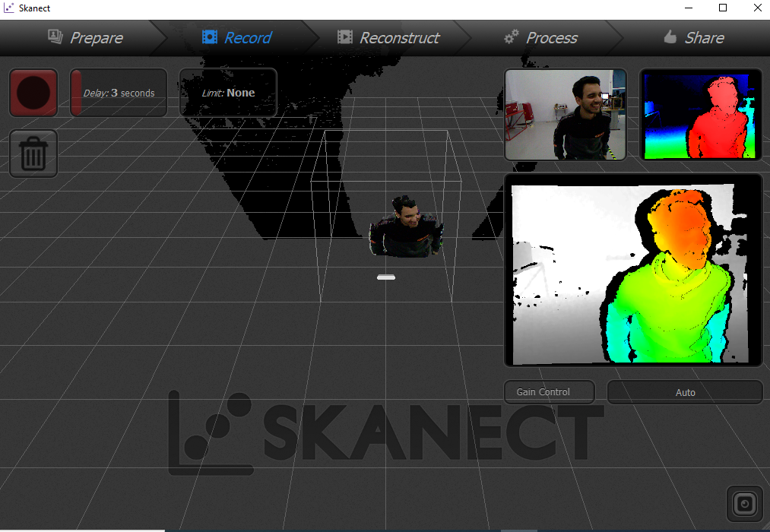Close the Skanect window
This screenshot has width=770, height=532.
pyautogui.click(x=758, y=8)
